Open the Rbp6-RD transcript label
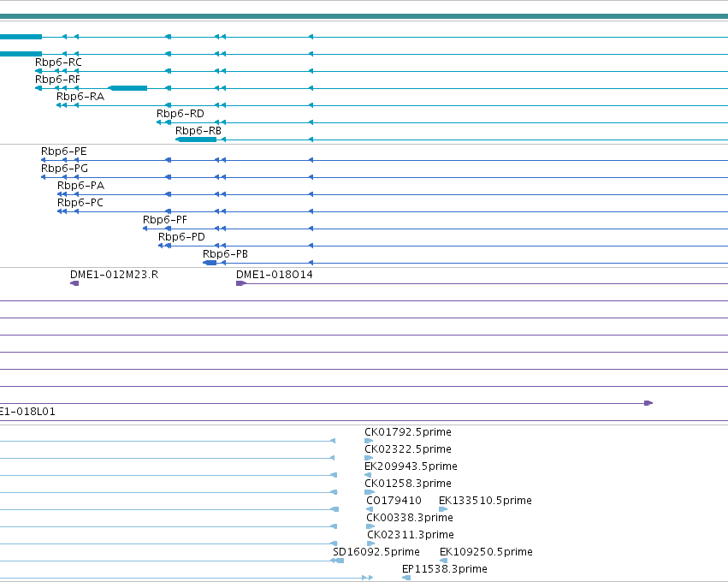The image size is (728, 582). (x=181, y=114)
